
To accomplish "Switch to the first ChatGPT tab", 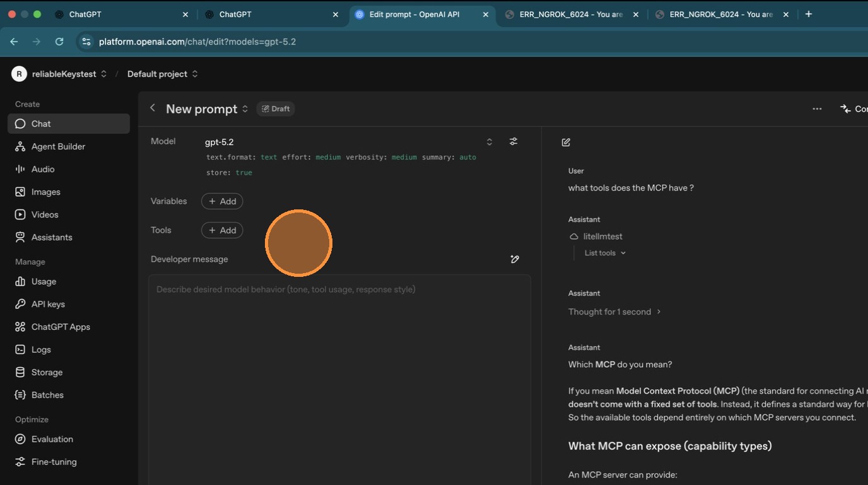I will [x=122, y=14].
